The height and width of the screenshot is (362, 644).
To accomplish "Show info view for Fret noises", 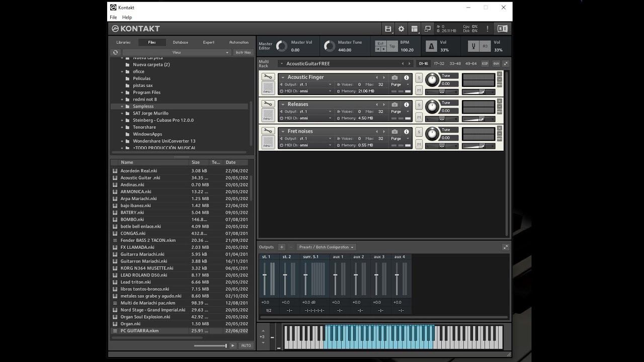I will click(407, 132).
